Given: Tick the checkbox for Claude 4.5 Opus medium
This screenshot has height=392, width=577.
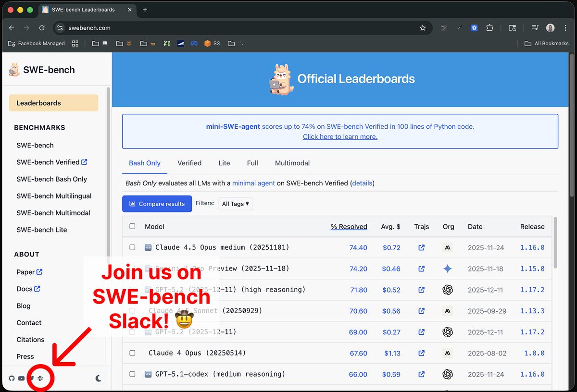Looking at the screenshot, I should [x=132, y=247].
